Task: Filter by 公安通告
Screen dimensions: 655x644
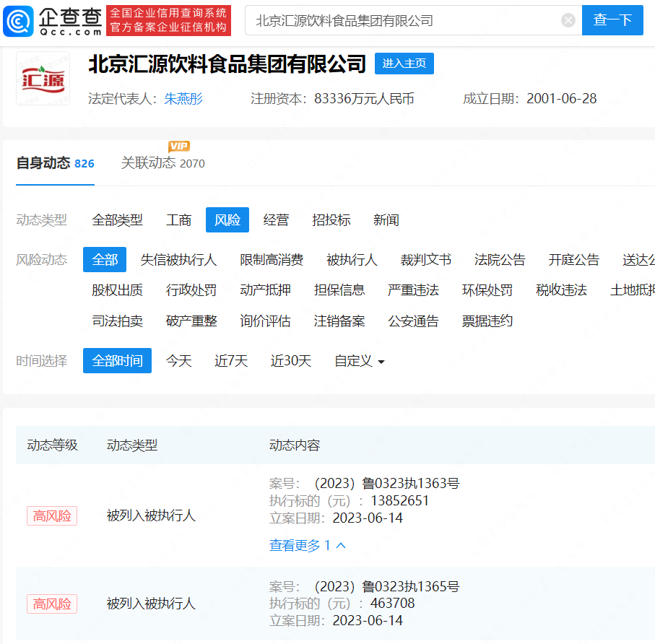Action: [x=413, y=321]
